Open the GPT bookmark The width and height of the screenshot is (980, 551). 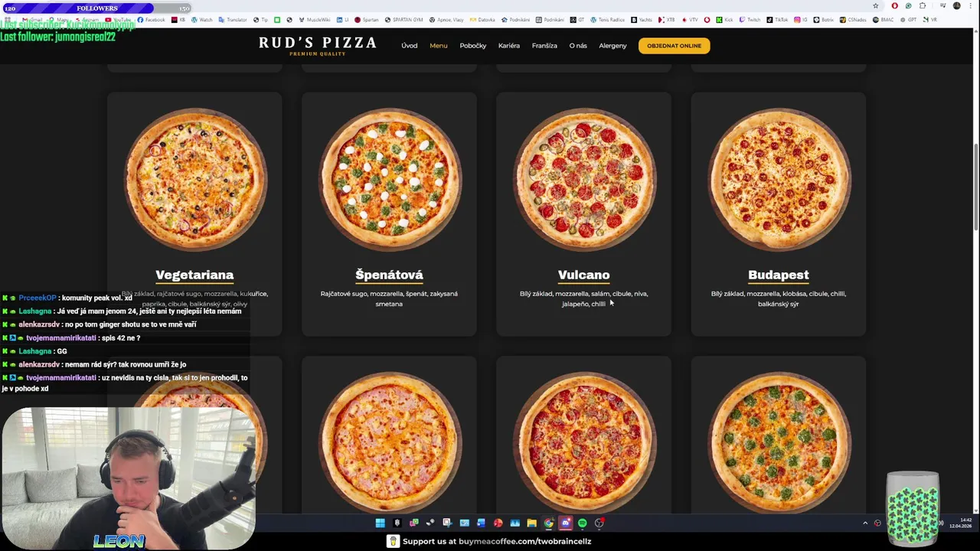(x=908, y=20)
